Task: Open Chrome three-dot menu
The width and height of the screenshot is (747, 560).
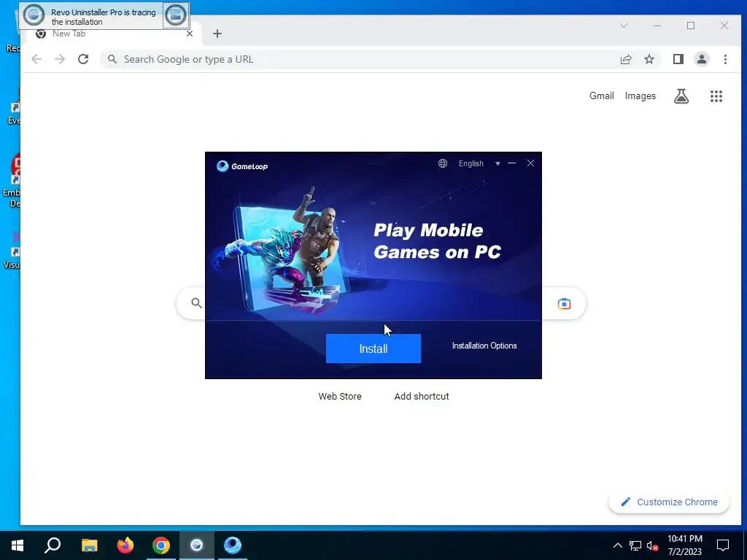Action: click(x=725, y=59)
